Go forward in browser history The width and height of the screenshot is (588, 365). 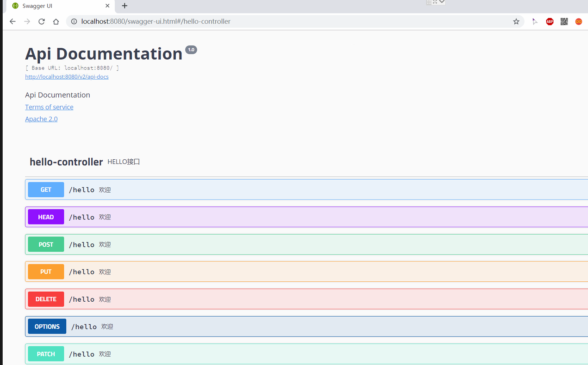pyautogui.click(x=27, y=21)
